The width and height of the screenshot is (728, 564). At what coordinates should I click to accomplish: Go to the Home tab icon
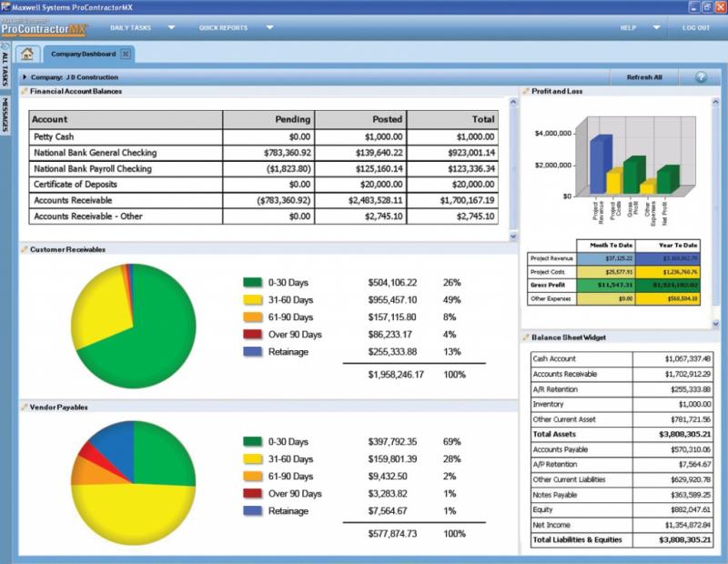[x=27, y=54]
